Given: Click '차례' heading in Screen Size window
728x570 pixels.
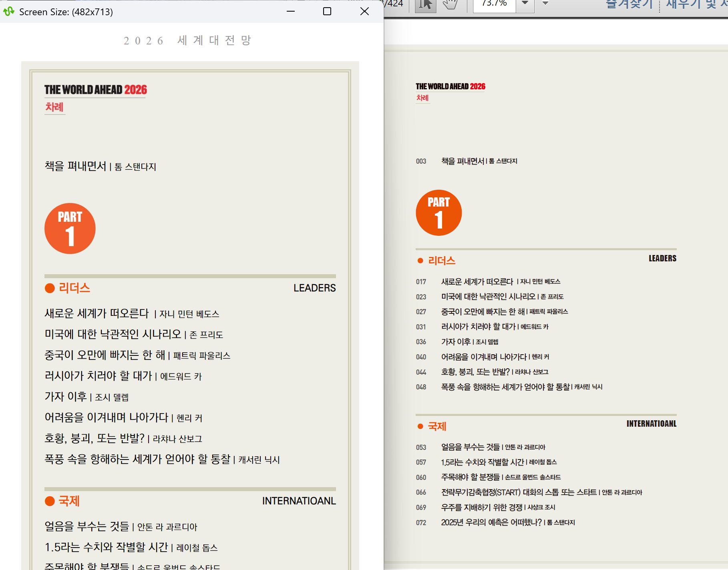Looking at the screenshot, I should pos(54,107).
